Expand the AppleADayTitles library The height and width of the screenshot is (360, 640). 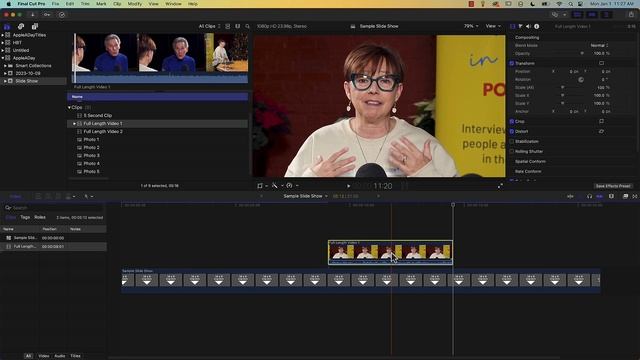(x=3, y=35)
